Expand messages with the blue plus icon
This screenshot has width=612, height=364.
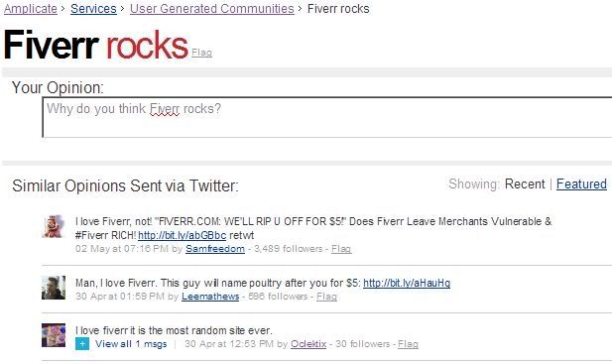[x=82, y=344]
